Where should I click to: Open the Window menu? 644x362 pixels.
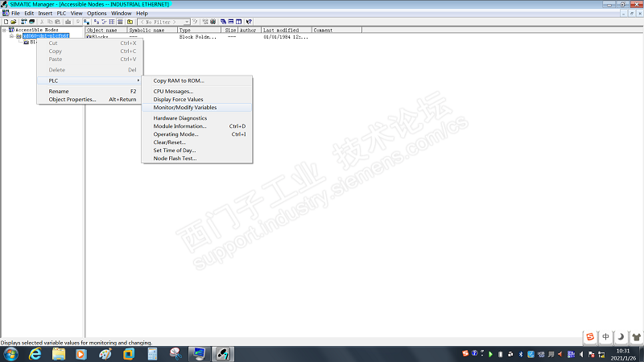[x=122, y=13]
